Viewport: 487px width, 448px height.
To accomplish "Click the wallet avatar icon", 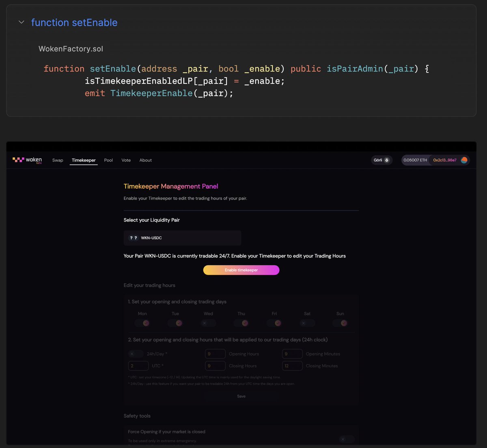I will tap(464, 160).
